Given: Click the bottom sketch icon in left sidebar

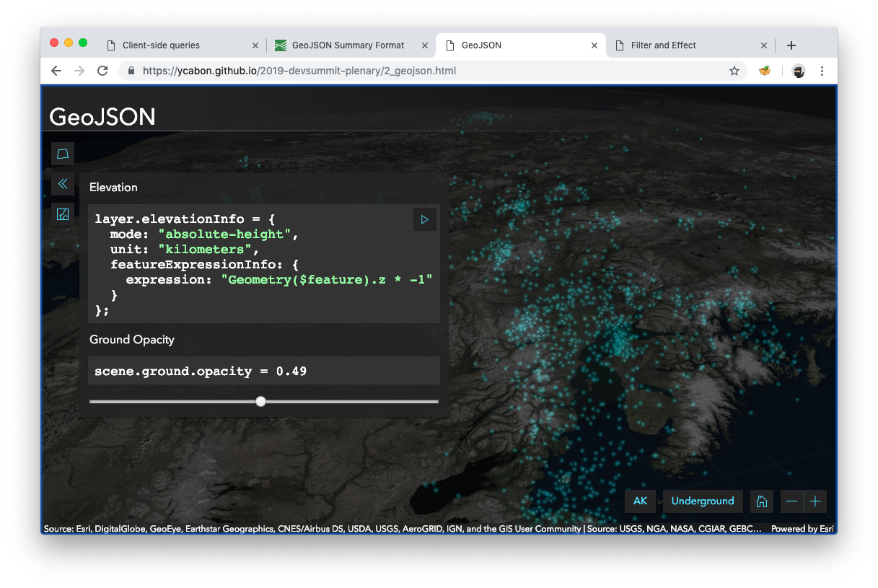Looking at the screenshot, I should pos(63,214).
